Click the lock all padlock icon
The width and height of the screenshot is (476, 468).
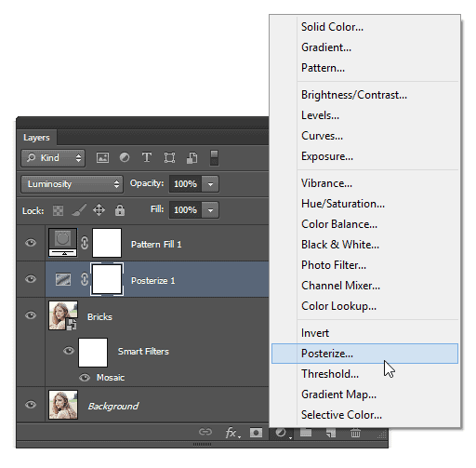coord(120,210)
